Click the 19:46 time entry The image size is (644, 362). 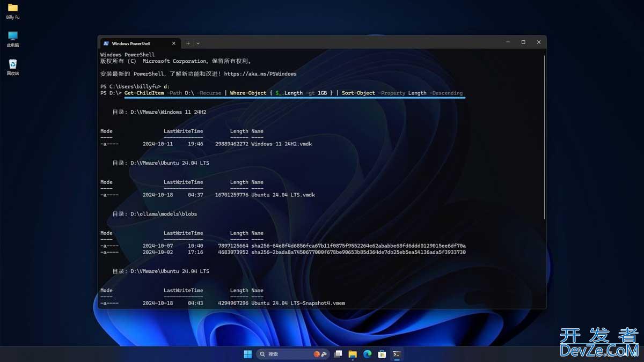pyautogui.click(x=196, y=144)
